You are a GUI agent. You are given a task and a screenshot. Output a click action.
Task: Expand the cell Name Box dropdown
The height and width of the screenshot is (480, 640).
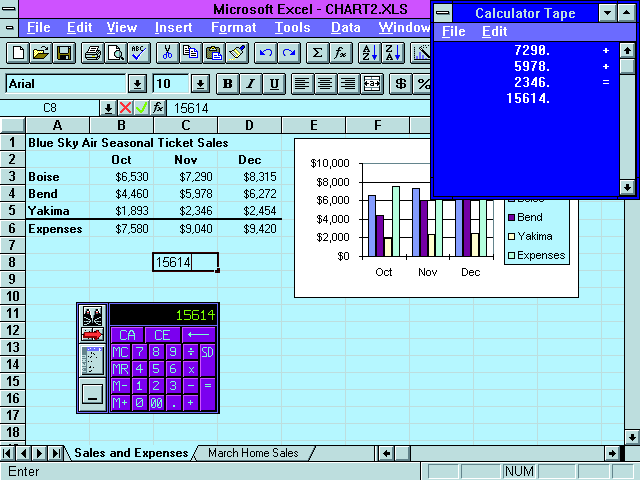coord(107,108)
